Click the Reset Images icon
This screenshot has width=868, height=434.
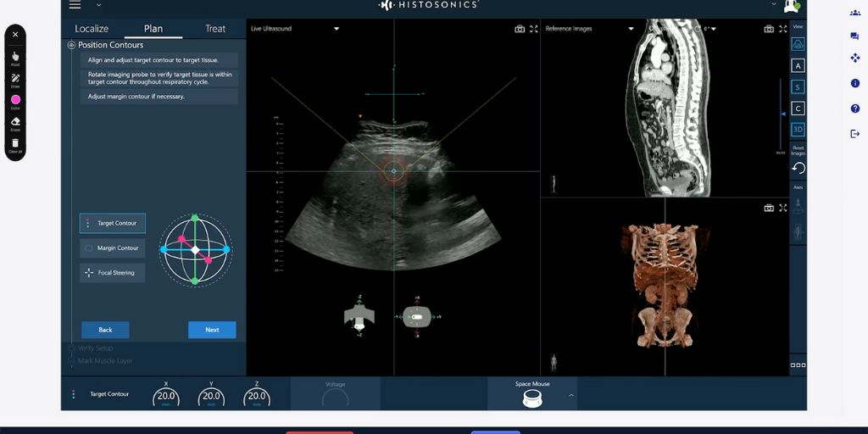[798, 168]
